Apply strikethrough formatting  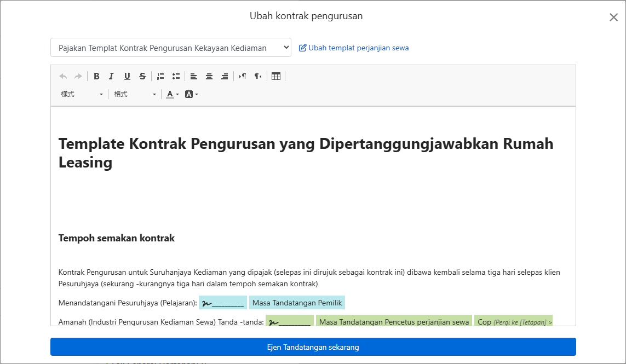point(142,76)
